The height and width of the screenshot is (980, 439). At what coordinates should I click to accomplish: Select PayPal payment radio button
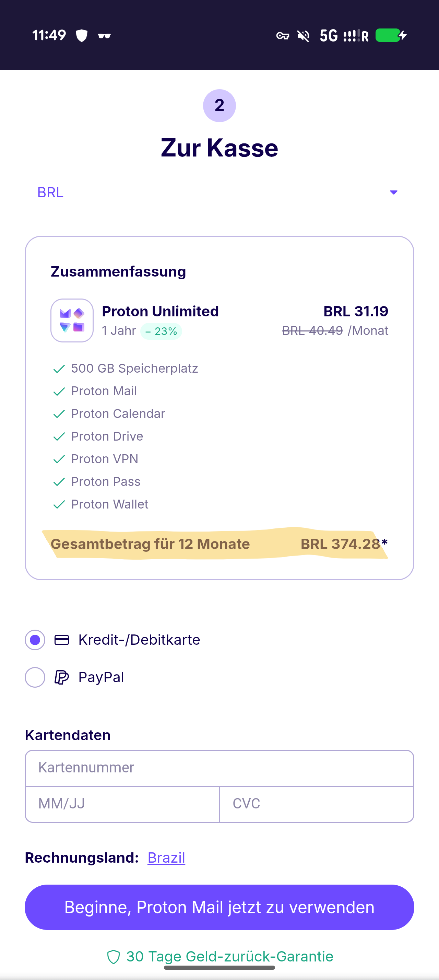(x=35, y=677)
